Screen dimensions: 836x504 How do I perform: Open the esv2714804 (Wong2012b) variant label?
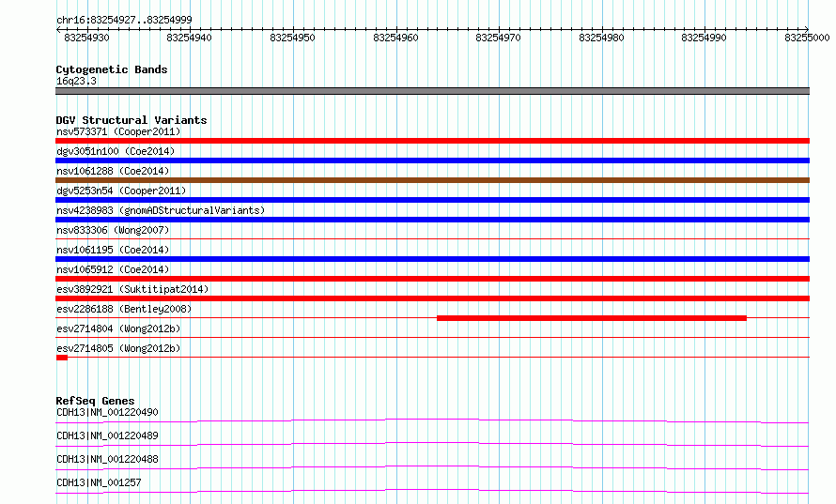click(118, 328)
